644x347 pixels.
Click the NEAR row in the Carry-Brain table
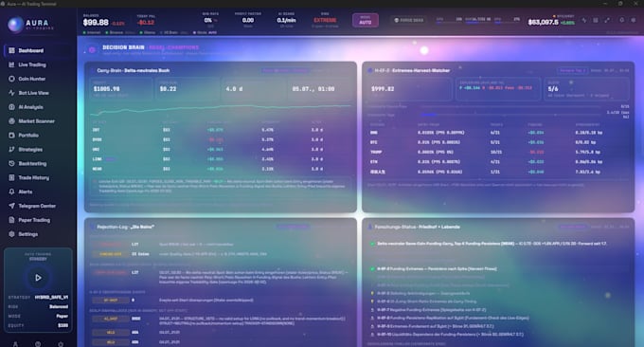tap(220, 169)
